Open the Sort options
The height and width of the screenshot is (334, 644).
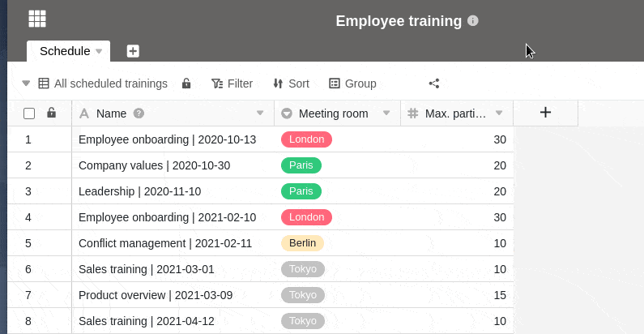click(291, 83)
